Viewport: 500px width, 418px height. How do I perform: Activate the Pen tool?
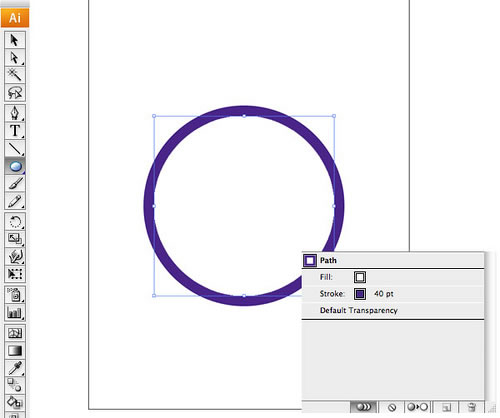[x=15, y=113]
